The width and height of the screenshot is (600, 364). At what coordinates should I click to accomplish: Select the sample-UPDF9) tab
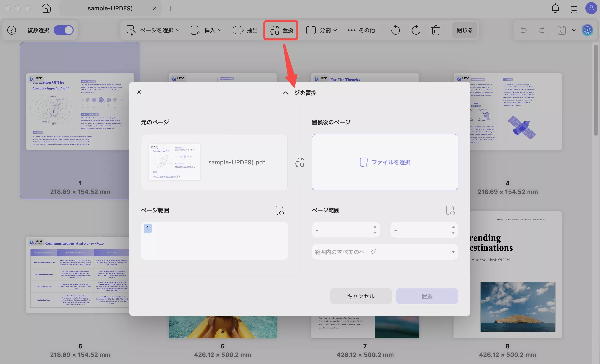(x=110, y=8)
